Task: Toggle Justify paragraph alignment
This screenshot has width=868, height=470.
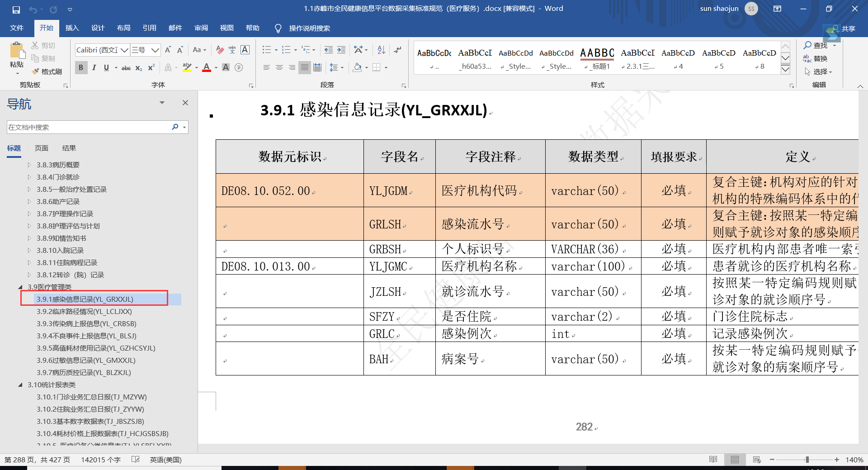Action: pyautogui.click(x=305, y=67)
